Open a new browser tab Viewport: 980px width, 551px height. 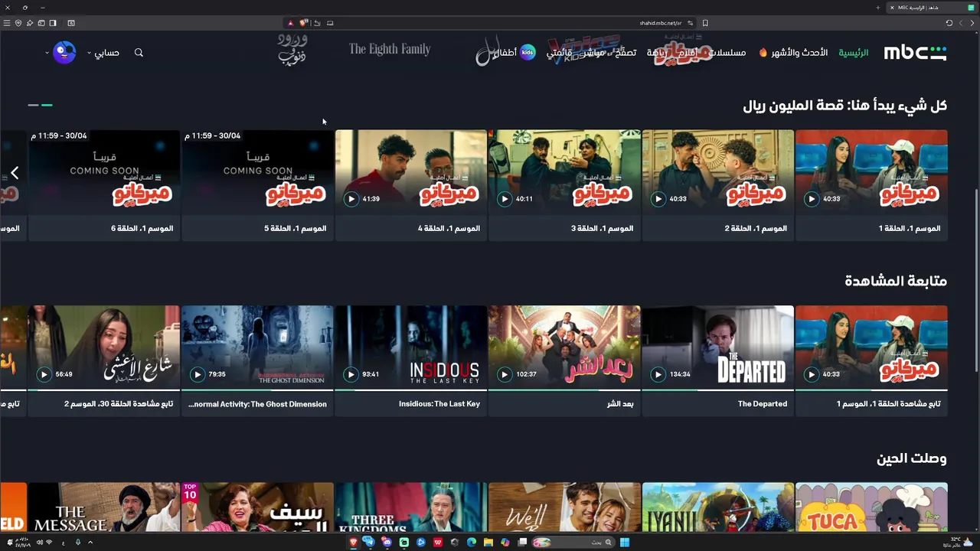point(878,8)
